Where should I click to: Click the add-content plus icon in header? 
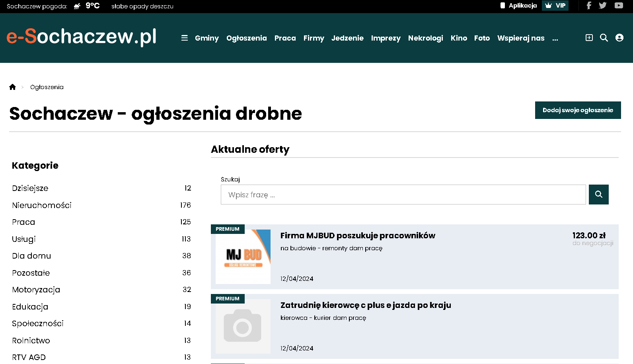coord(589,38)
